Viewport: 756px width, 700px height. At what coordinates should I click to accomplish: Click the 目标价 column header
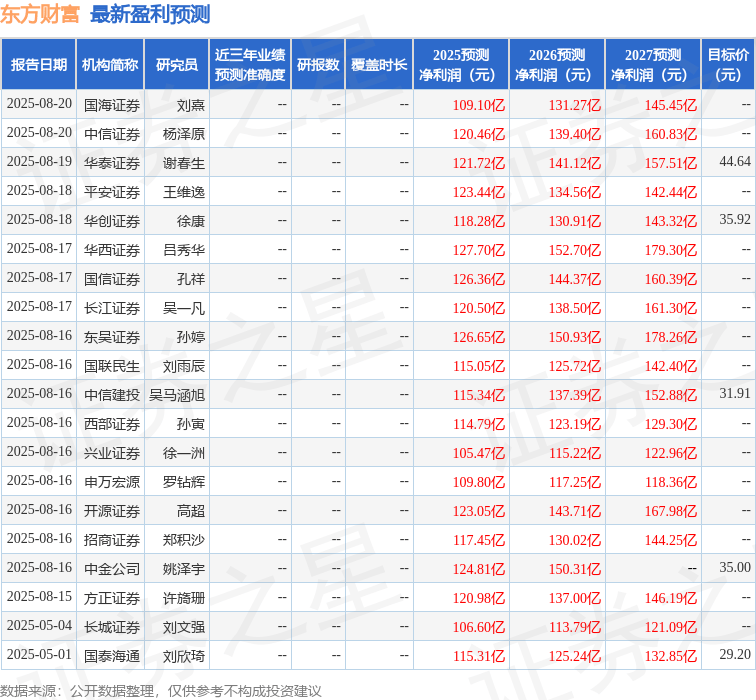click(x=728, y=65)
